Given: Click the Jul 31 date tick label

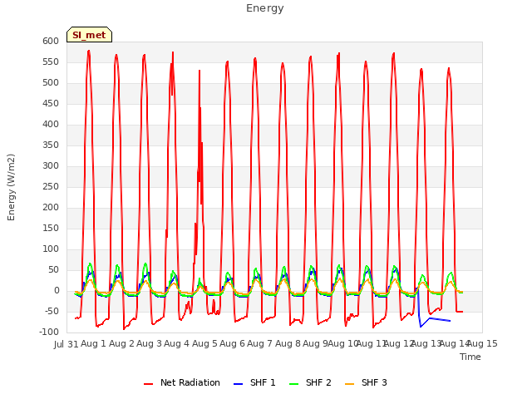Looking at the screenshot, I should [66, 344].
